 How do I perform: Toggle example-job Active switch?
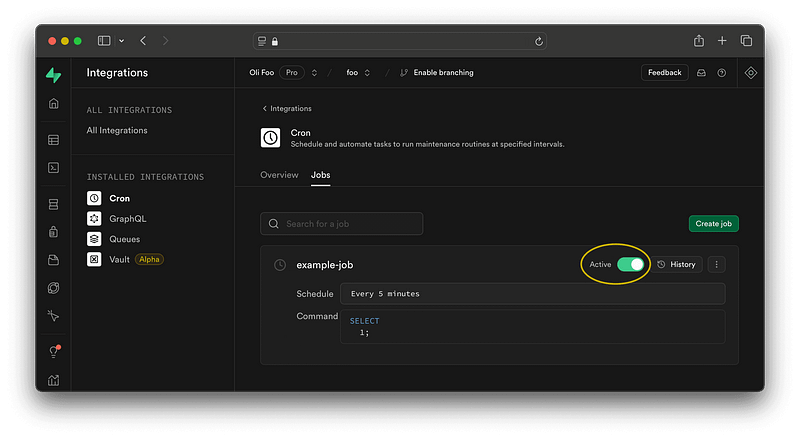click(x=631, y=264)
